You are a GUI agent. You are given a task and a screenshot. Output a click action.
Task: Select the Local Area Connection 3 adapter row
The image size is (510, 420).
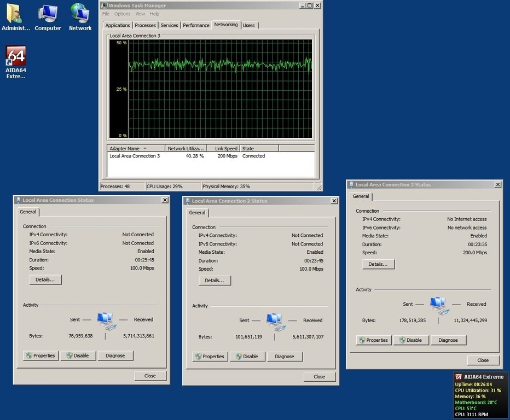pyautogui.click(x=135, y=156)
